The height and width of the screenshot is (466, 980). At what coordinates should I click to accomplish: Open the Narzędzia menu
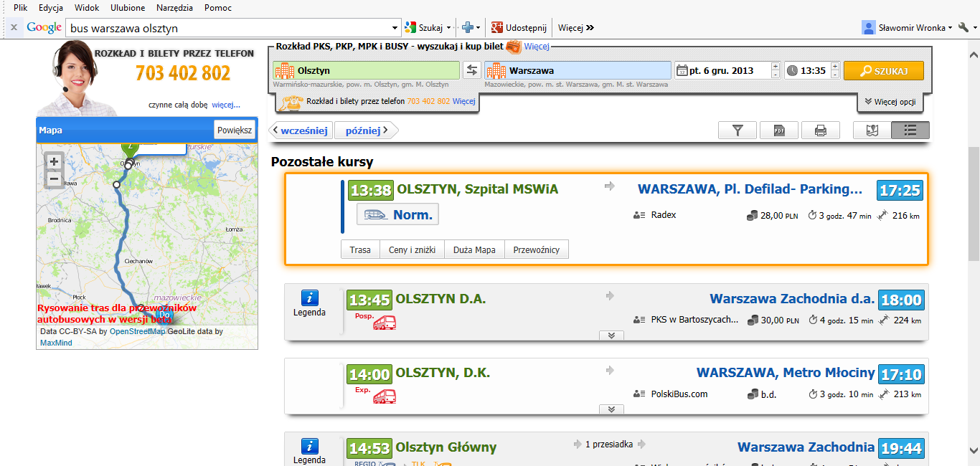point(175,8)
